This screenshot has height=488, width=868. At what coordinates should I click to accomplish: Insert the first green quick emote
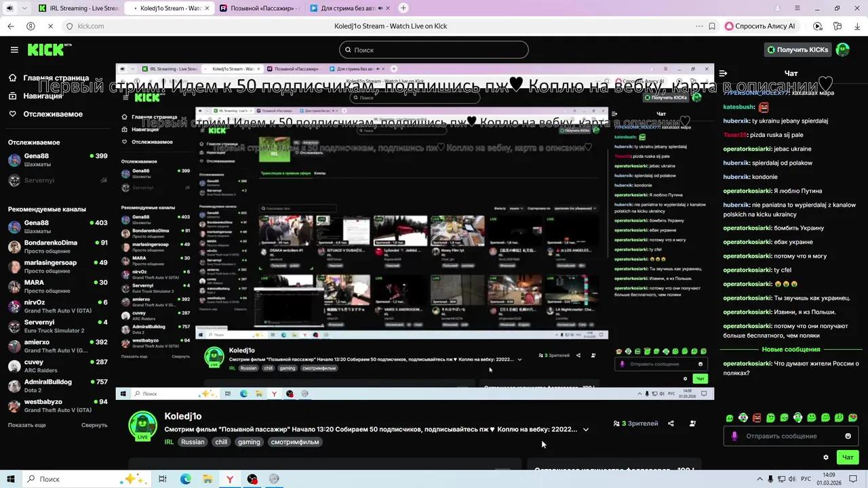click(x=730, y=418)
